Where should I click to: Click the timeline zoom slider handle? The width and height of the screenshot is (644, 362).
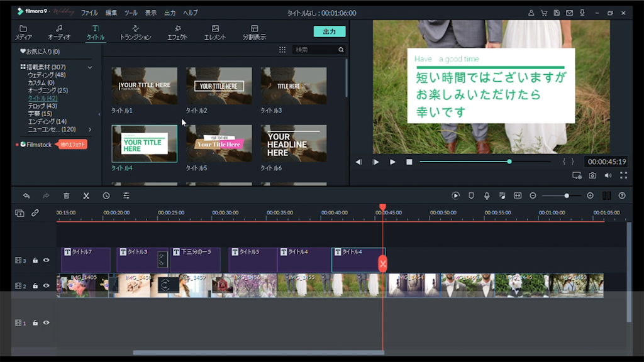pyautogui.click(x=567, y=195)
